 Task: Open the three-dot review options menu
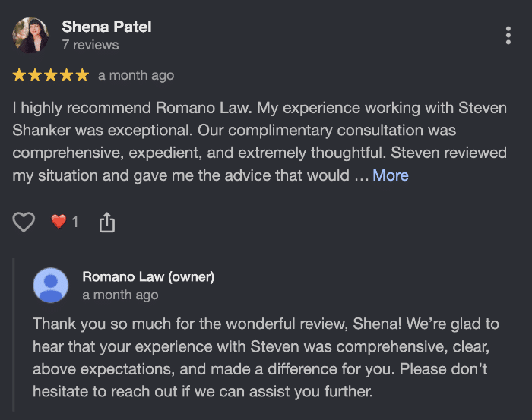click(508, 35)
